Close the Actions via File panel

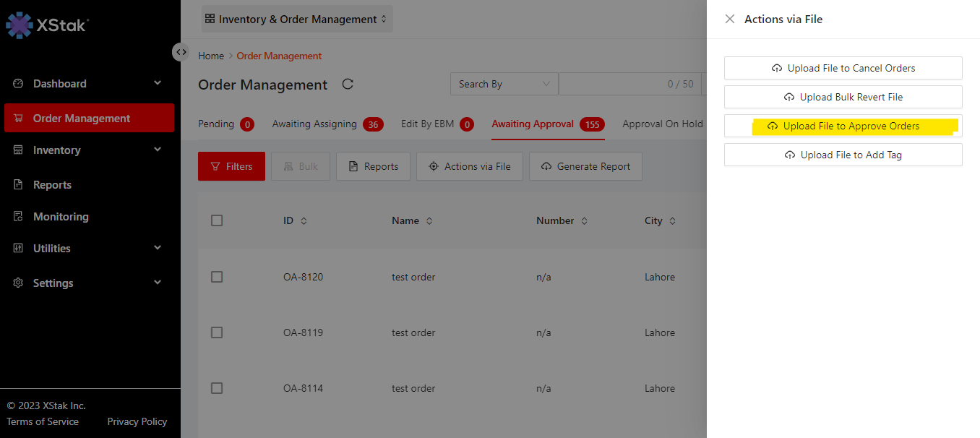point(730,20)
